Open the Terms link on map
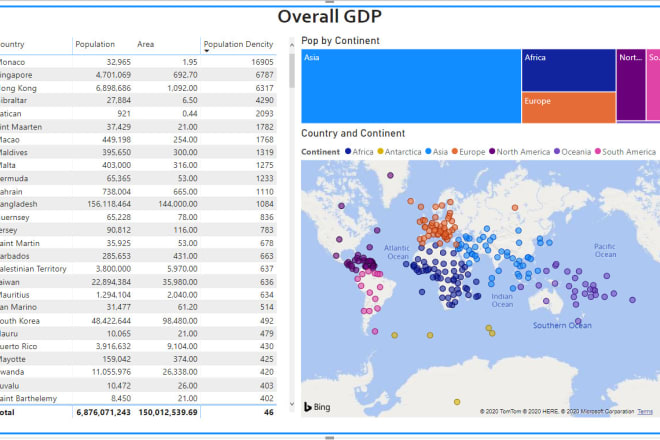 (645, 411)
